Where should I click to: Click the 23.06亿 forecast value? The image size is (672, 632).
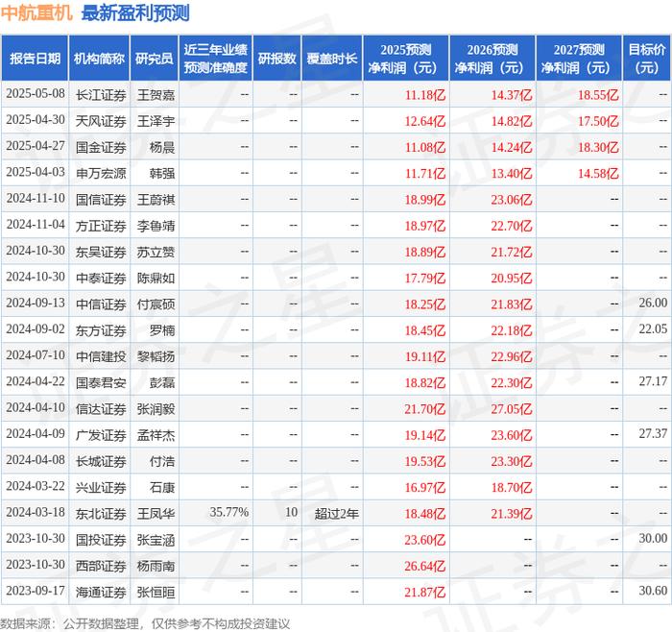[x=512, y=200]
